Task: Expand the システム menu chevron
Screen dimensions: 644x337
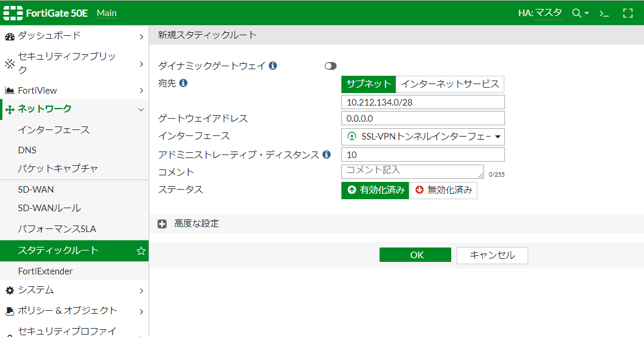Action: pyautogui.click(x=141, y=290)
